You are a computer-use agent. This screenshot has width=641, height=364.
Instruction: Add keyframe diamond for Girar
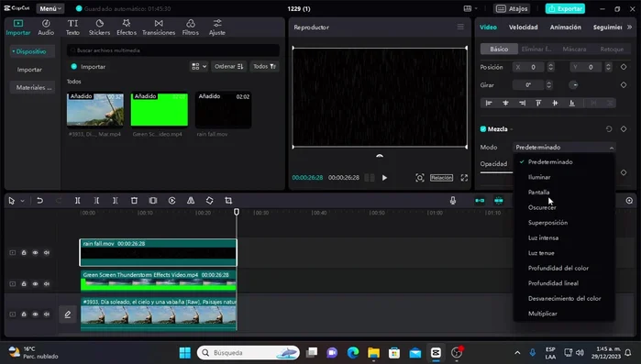[x=624, y=85]
